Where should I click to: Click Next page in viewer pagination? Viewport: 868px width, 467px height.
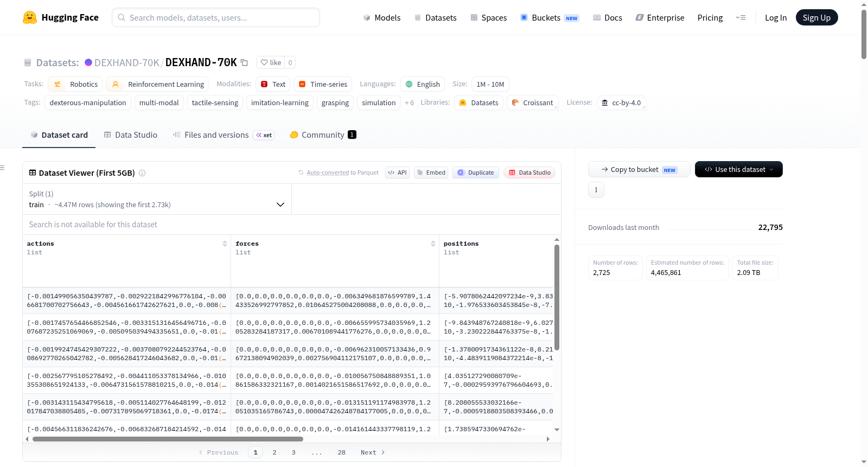point(373,452)
